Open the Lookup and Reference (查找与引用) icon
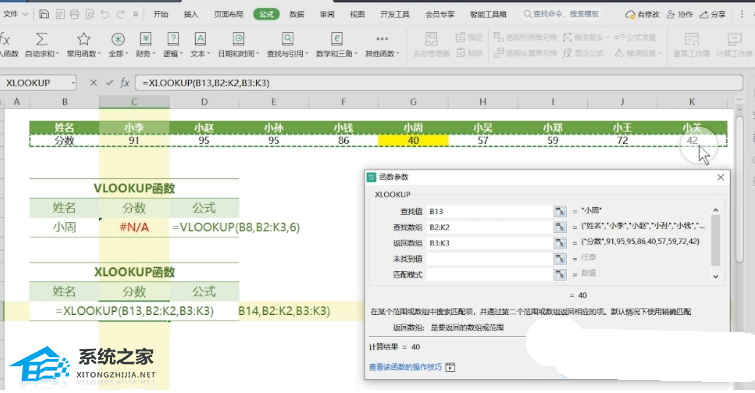 (x=287, y=39)
